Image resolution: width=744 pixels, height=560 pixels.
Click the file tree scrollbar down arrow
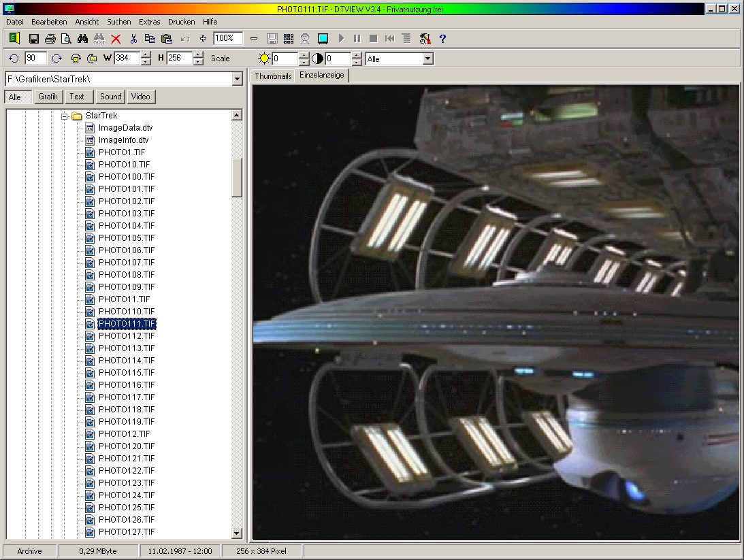click(x=237, y=533)
